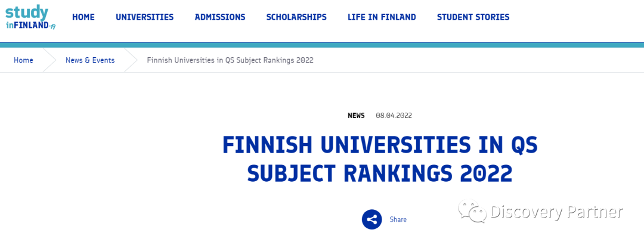Go to News & Events breadcrumb

[x=90, y=60]
